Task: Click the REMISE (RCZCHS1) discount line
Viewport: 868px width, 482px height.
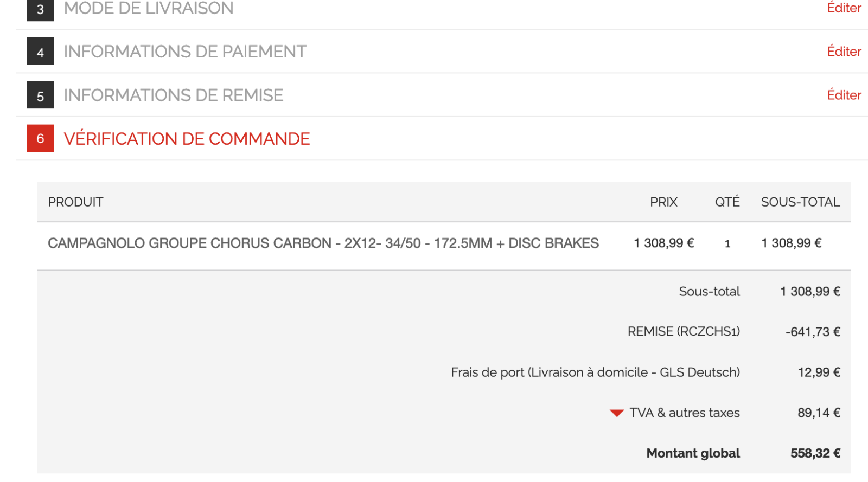Action: [x=684, y=331]
